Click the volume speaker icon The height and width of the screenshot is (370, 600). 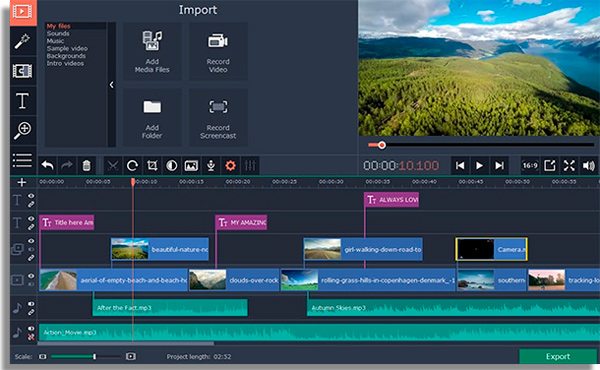589,165
